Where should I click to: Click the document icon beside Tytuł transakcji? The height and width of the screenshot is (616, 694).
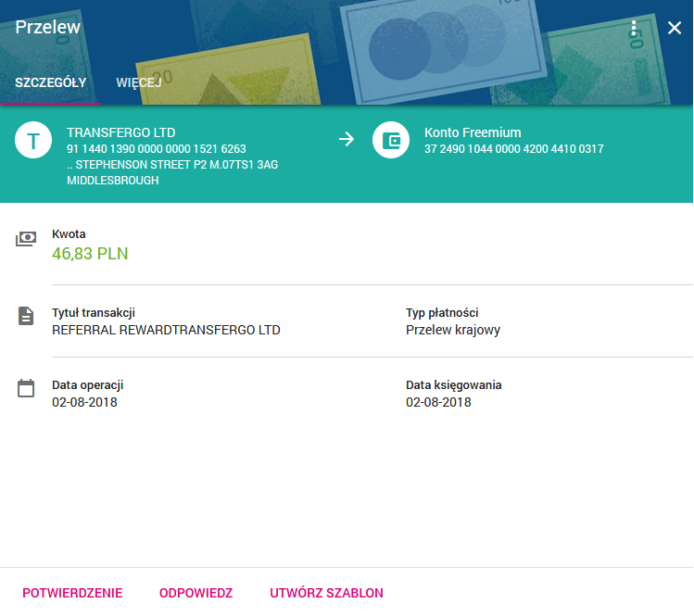[26, 316]
